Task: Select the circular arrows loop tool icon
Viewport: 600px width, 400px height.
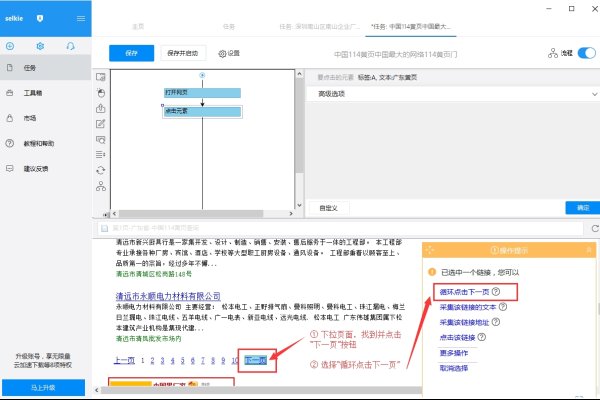Action: click(x=101, y=170)
